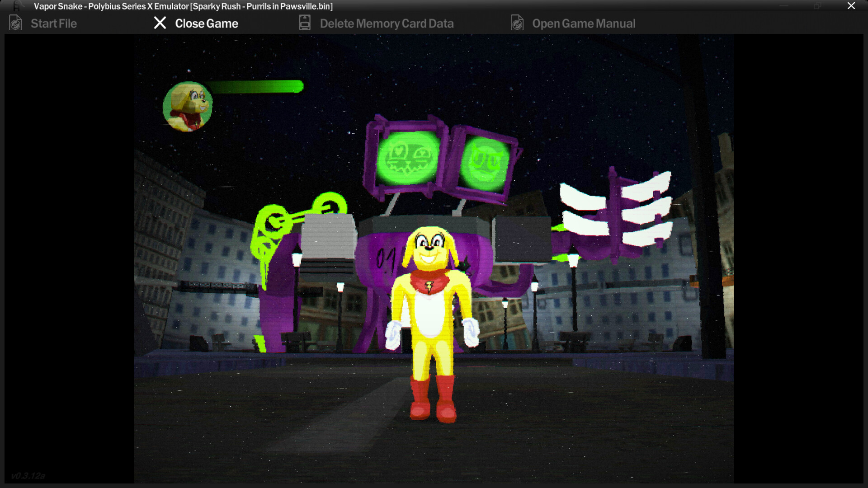Click the restore window icon
The height and width of the screenshot is (488, 868).
click(817, 6)
